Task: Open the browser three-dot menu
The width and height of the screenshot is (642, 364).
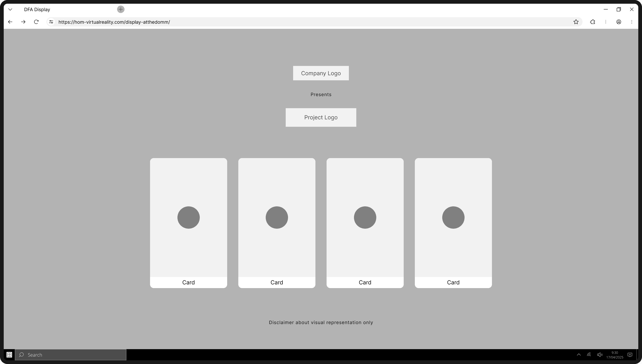Action: point(632,22)
